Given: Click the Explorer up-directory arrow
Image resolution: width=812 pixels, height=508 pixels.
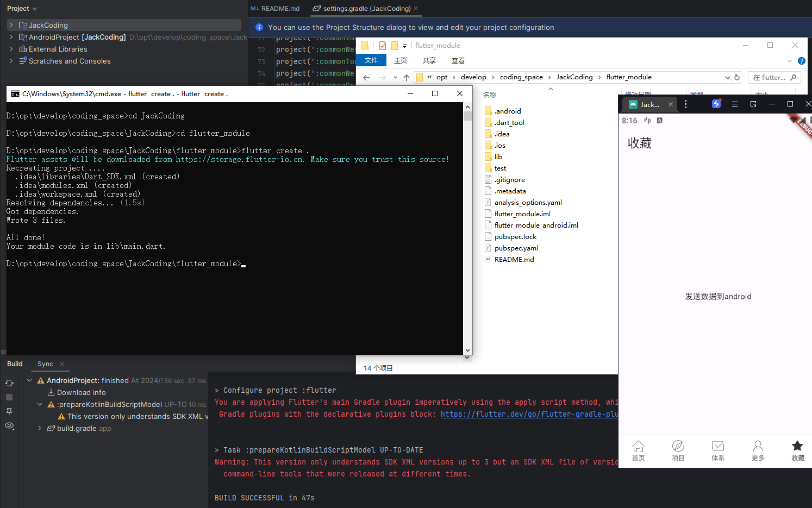Looking at the screenshot, I should 407,78.
